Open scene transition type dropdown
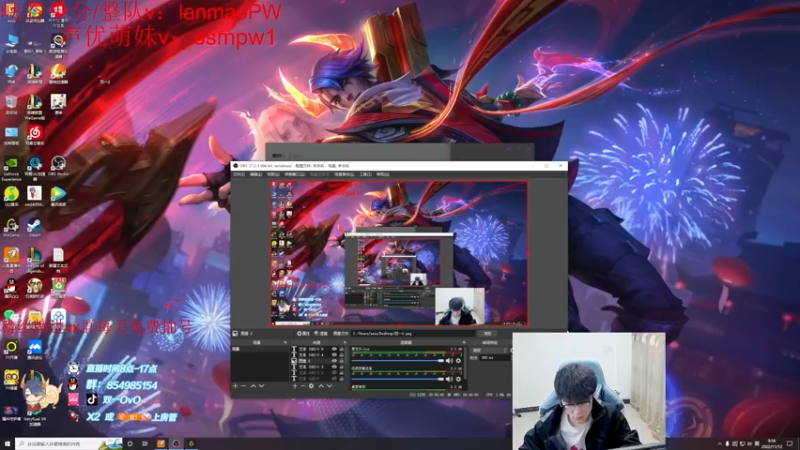This screenshot has height=450, width=800. tap(489, 350)
